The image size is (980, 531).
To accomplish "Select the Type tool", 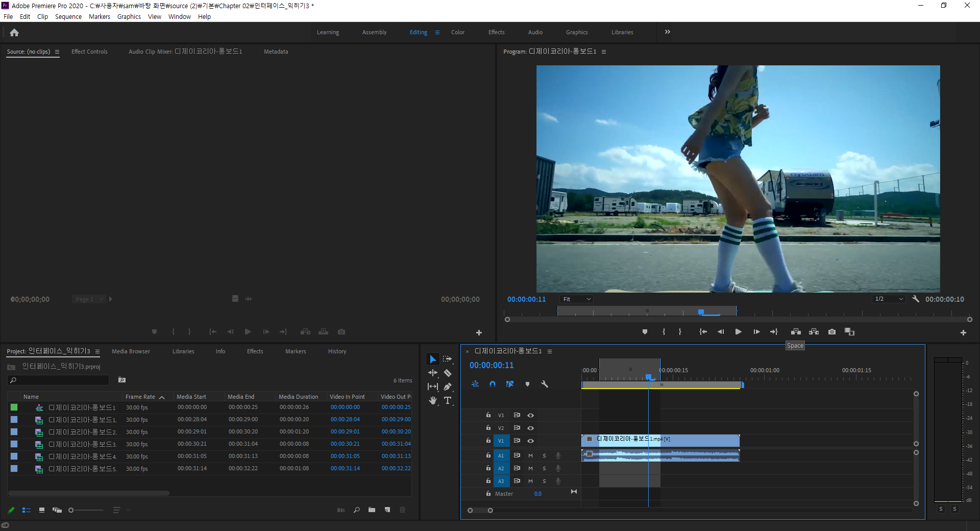I will point(448,401).
